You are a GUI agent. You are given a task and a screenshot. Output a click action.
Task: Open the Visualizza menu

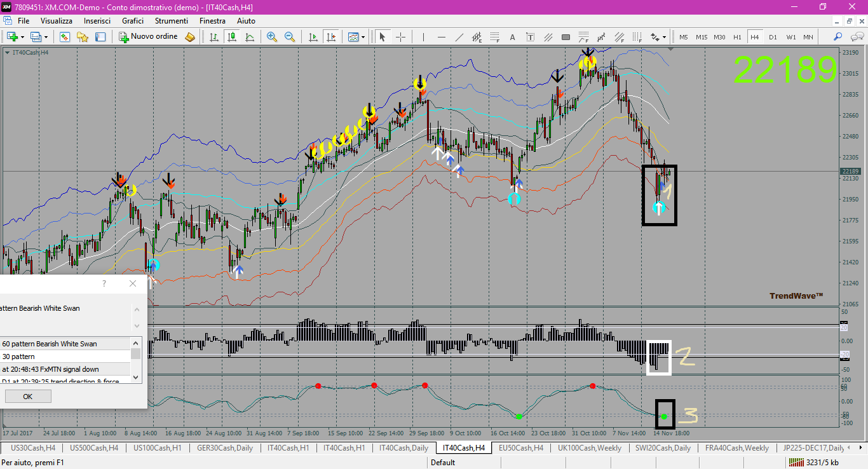tap(57, 21)
